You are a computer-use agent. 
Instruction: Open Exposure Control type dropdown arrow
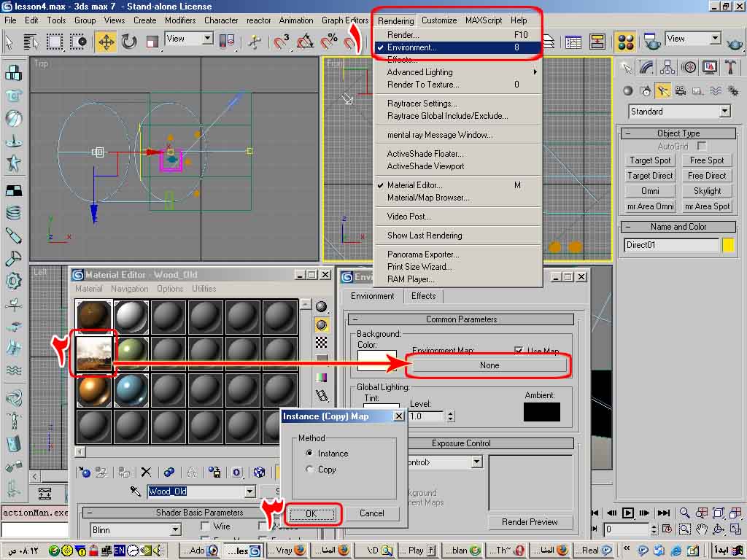coord(477,462)
